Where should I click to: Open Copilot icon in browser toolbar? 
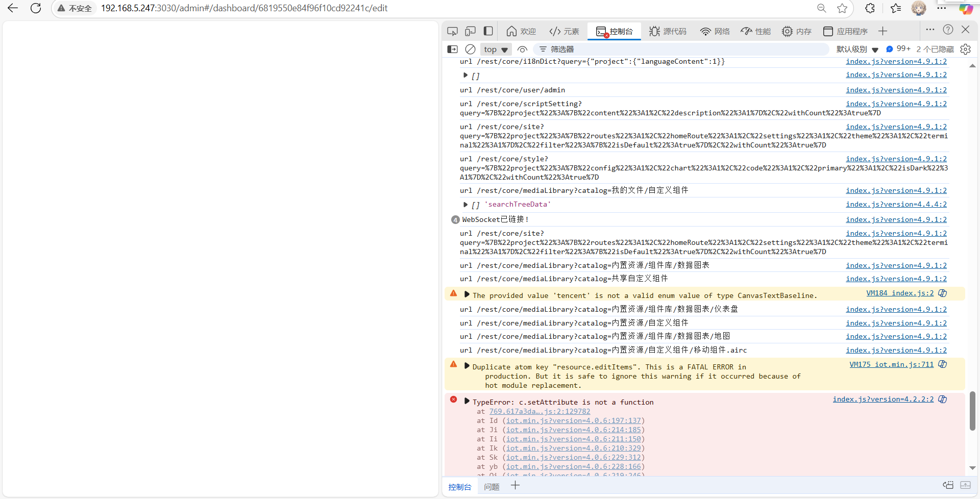point(966,9)
